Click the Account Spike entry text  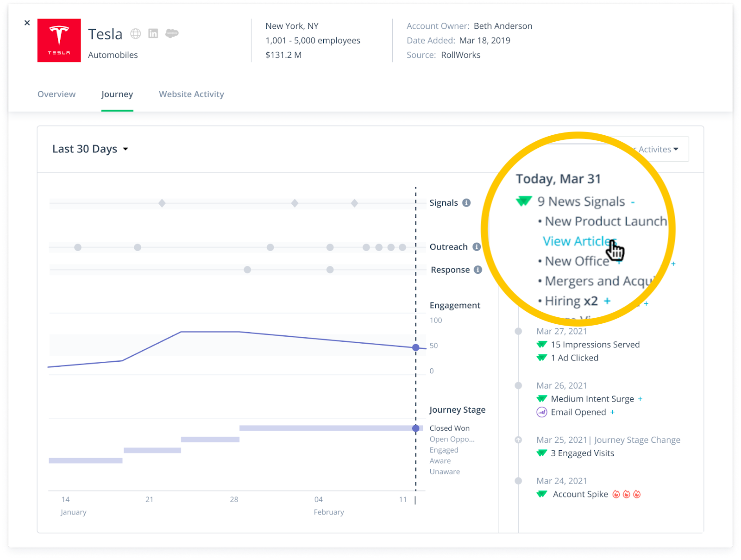580,494
